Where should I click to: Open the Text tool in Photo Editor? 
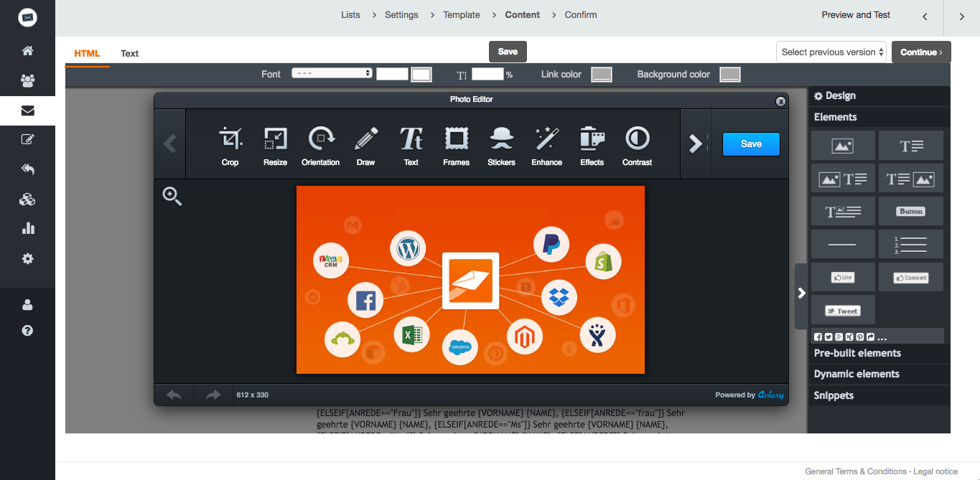pyautogui.click(x=411, y=146)
